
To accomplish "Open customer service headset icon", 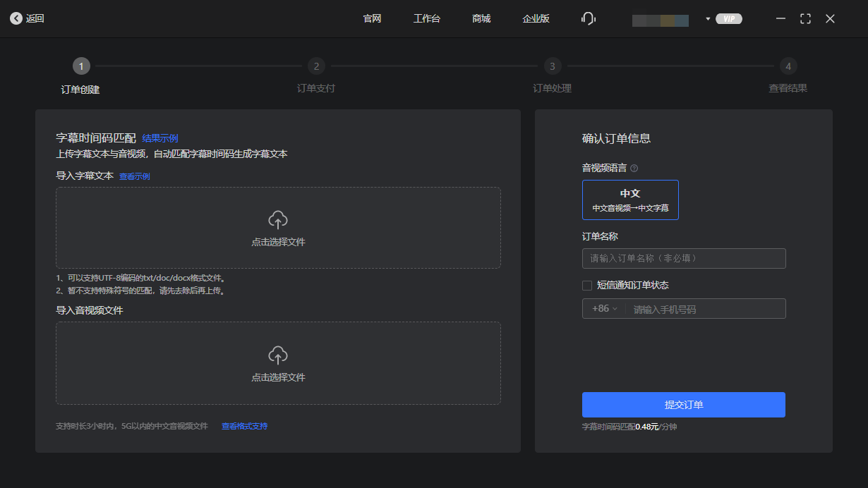I will [x=589, y=19].
